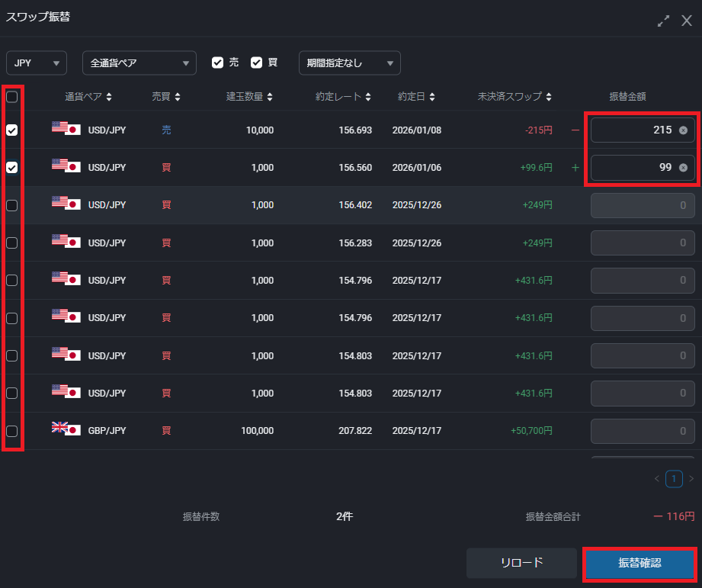
Task: Toggle the select-all checkbox in header
Action: click(x=12, y=97)
